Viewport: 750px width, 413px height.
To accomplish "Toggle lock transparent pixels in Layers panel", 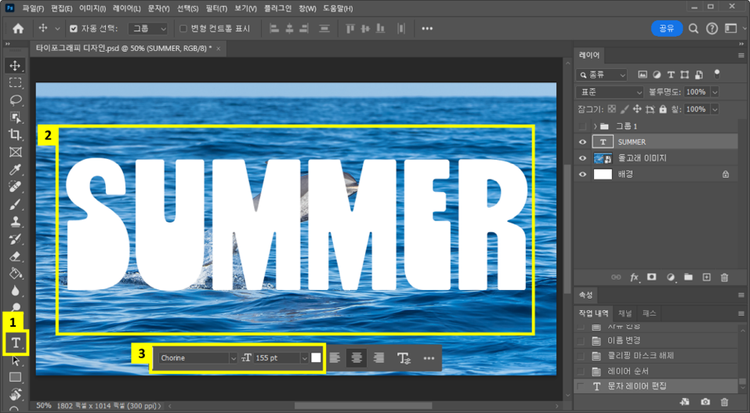I will pyautogui.click(x=611, y=109).
